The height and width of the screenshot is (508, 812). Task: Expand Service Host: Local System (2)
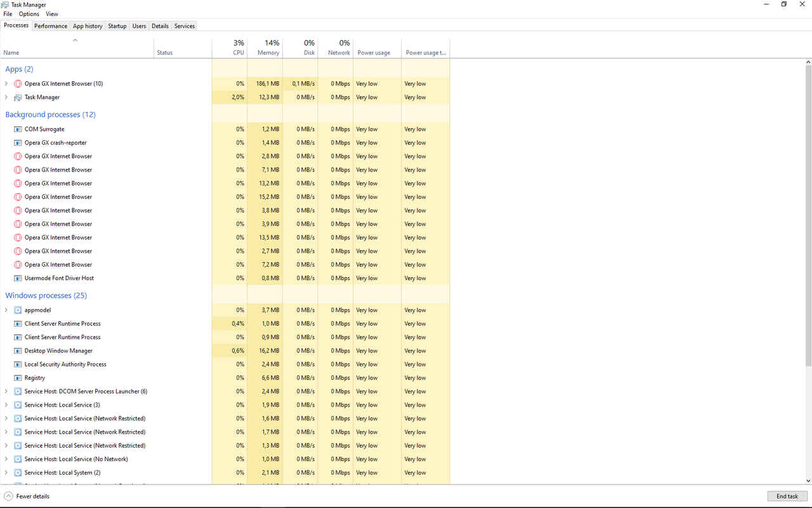click(x=6, y=472)
